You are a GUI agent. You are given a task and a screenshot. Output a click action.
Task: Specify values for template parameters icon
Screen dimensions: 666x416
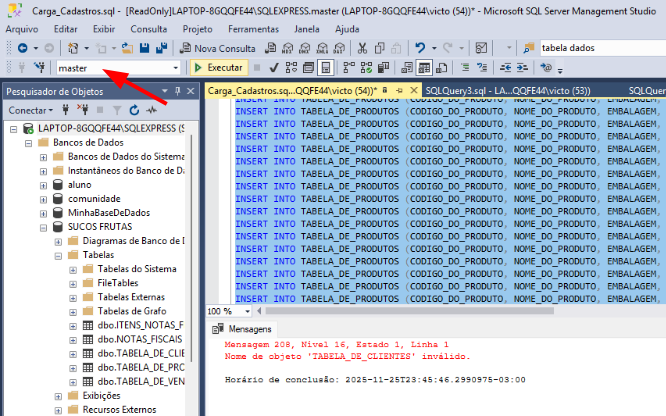(x=546, y=68)
